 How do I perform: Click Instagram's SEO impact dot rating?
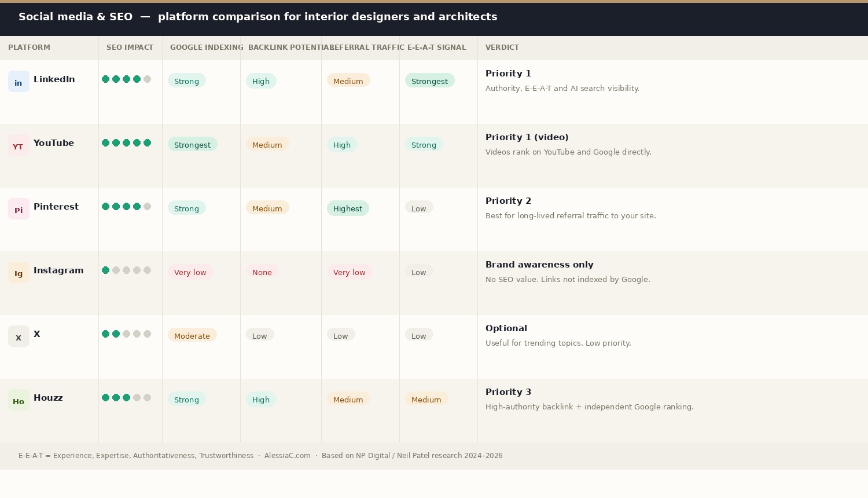[x=126, y=270]
